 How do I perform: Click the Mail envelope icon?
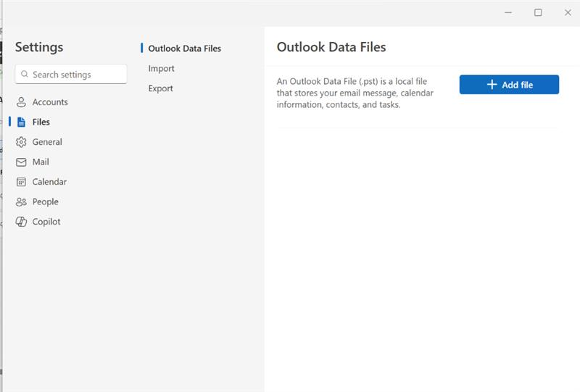(x=21, y=162)
